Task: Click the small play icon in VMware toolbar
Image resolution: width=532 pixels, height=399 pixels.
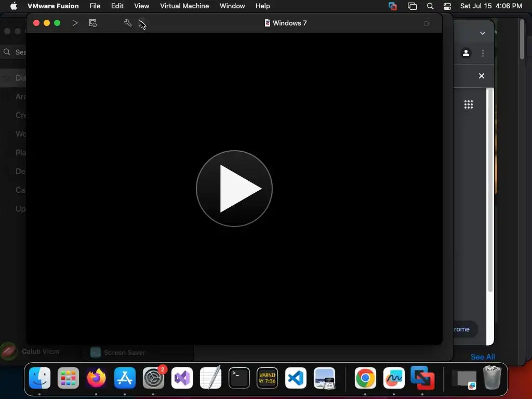Action: click(x=75, y=23)
